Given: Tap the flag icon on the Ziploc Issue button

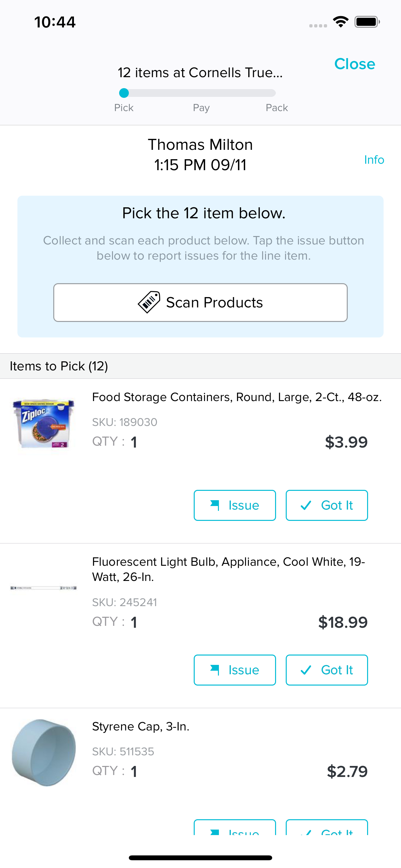Looking at the screenshot, I should click(215, 505).
